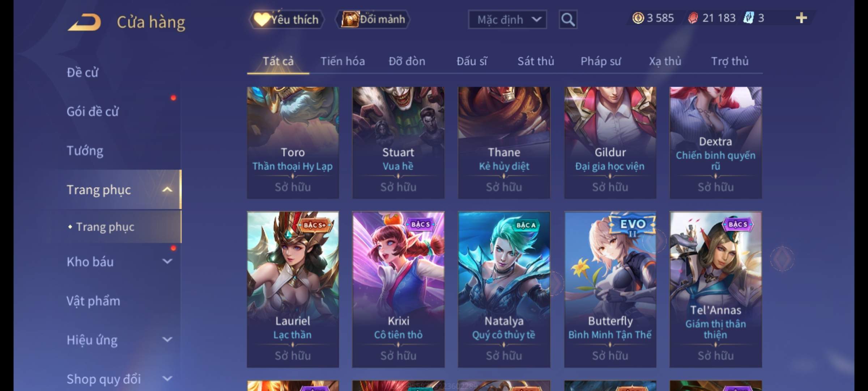Tap the gold coin balance icon

638,18
